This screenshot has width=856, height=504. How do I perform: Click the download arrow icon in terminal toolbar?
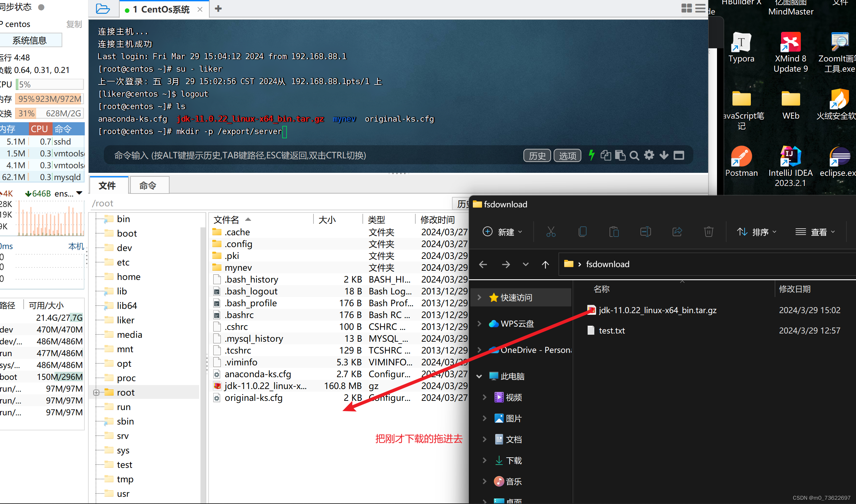pos(664,155)
